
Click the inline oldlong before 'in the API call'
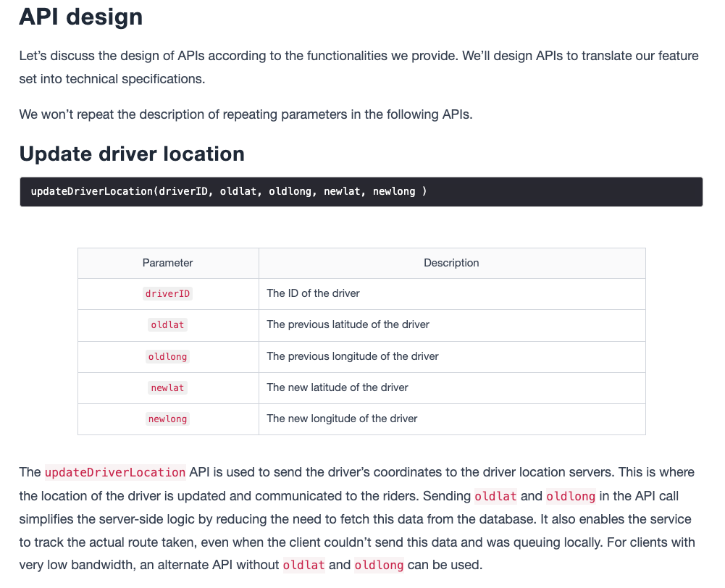click(571, 496)
